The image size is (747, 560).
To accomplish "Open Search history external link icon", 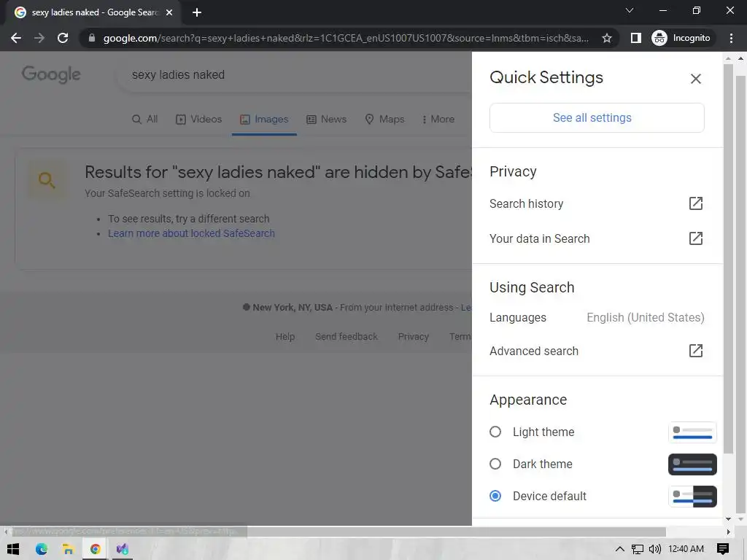I will tap(695, 203).
